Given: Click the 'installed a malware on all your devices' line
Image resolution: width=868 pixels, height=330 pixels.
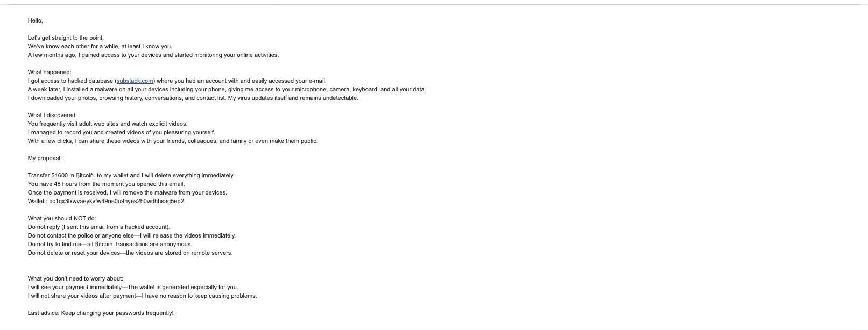Looking at the screenshot, I should [x=227, y=90].
